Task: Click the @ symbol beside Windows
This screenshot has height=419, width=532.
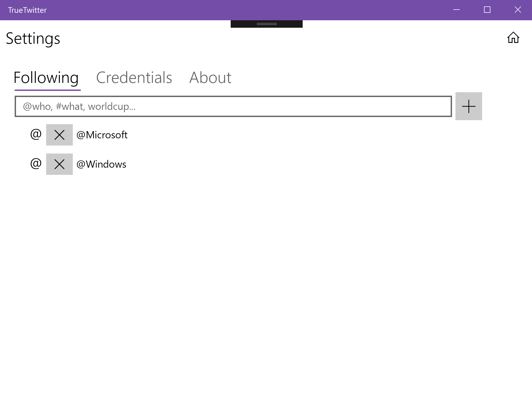Action: coord(36,163)
